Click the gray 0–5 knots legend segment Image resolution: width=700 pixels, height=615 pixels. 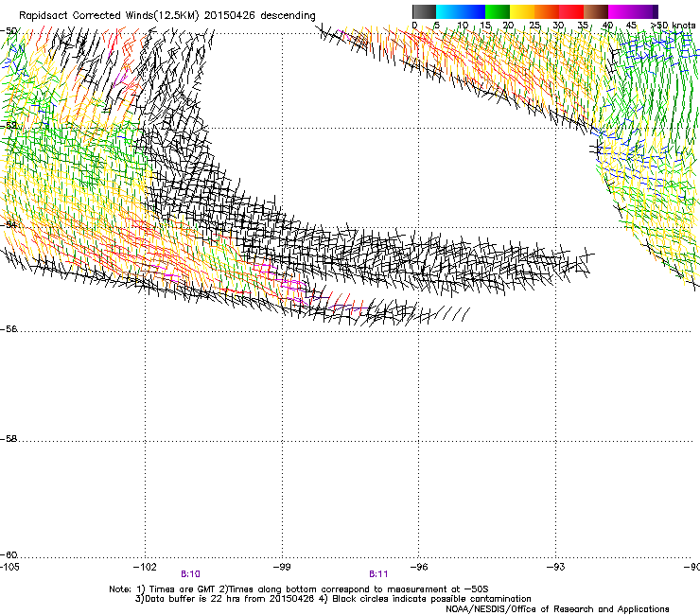click(424, 11)
